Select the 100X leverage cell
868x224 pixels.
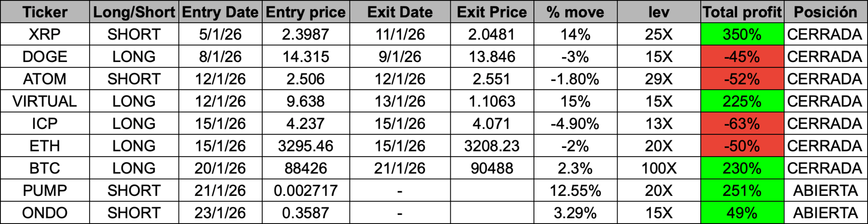point(659,168)
